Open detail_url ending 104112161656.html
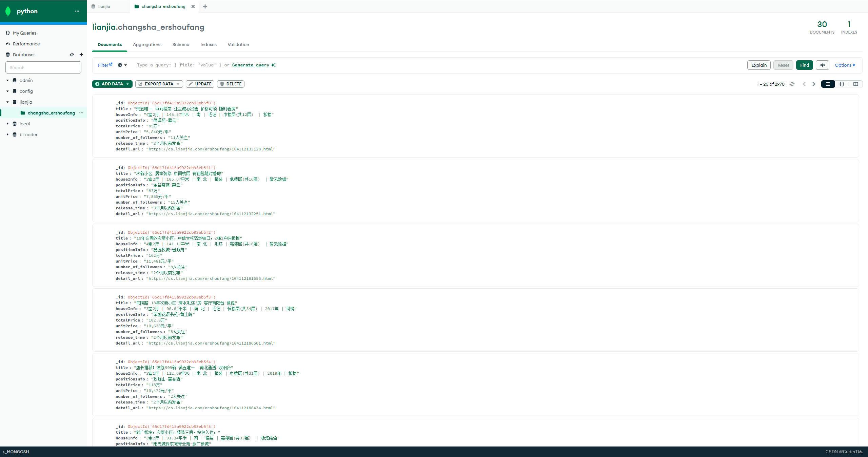 [x=211, y=278]
